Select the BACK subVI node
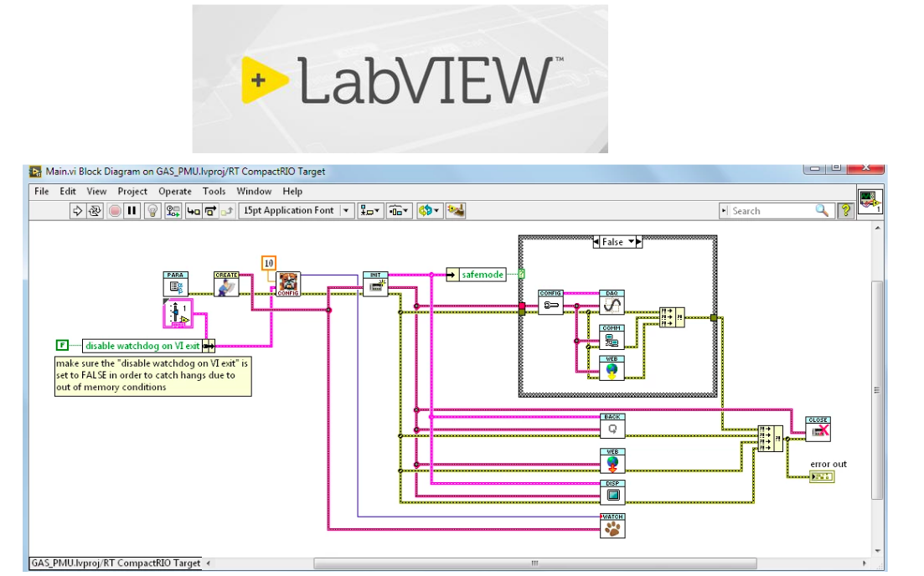Image resolution: width=924 pixels, height=576 pixels. pos(612,426)
